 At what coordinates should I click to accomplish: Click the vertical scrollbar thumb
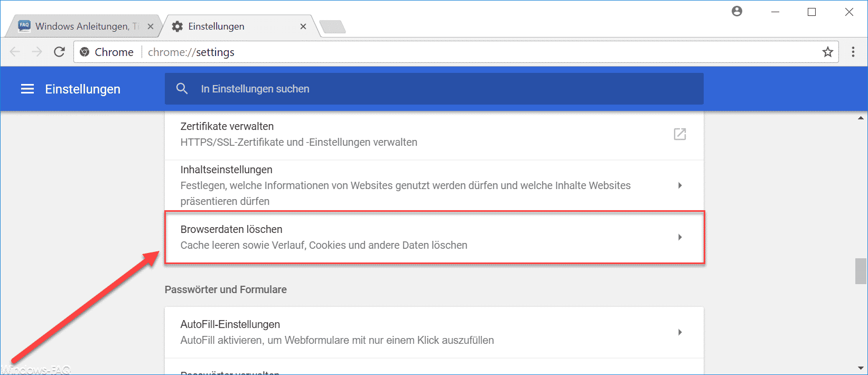(861, 271)
